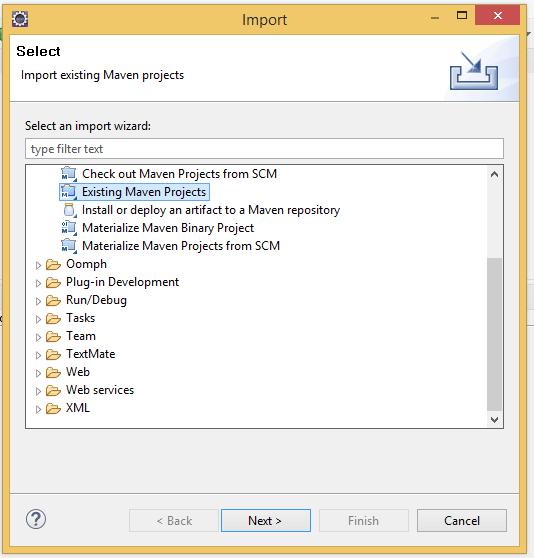
Task: Click the scroll up arrow of wizard list
Action: point(494,174)
